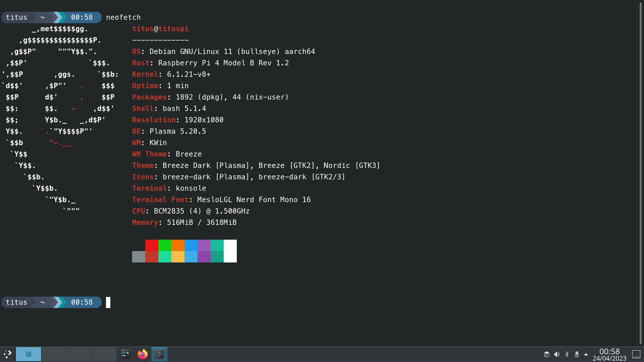The width and height of the screenshot is (644, 362).
Task: Click the terminal vertical scrollbar
Action: click(640, 168)
